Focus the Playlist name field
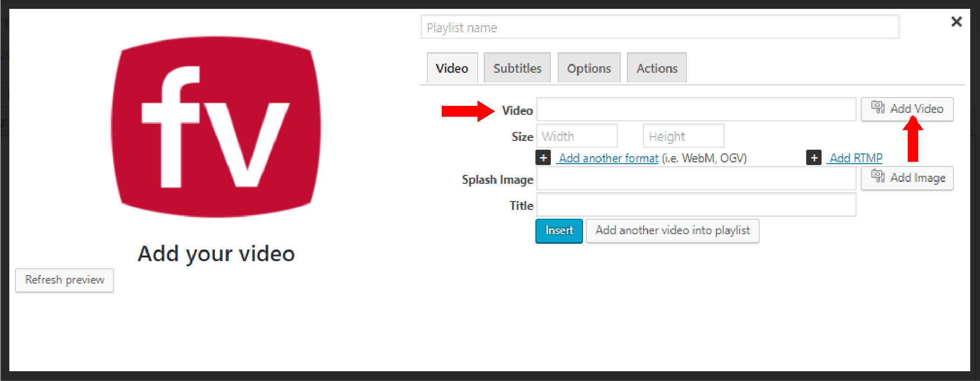The width and height of the screenshot is (980, 381). [x=660, y=27]
